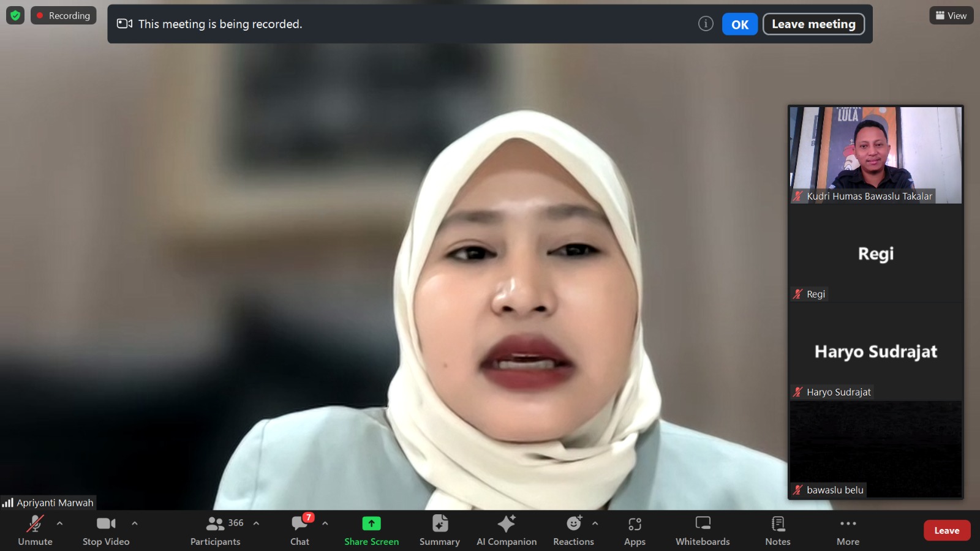Open the meeting Summary
The width and height of the screenshot is (980, 551).
point(439,530)
